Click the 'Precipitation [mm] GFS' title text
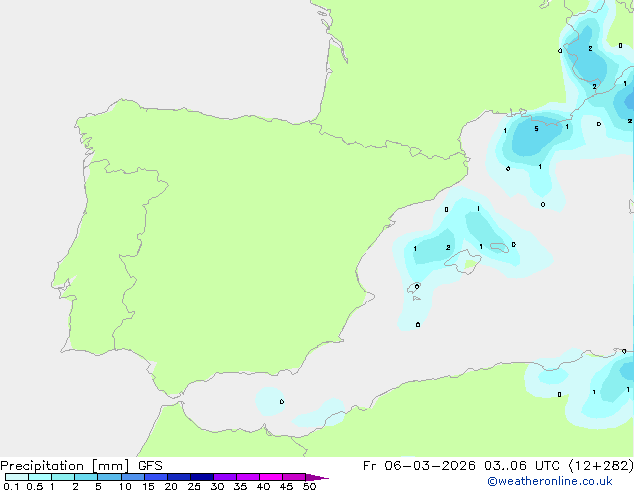The image size is (634, 490). coord(81,466)
